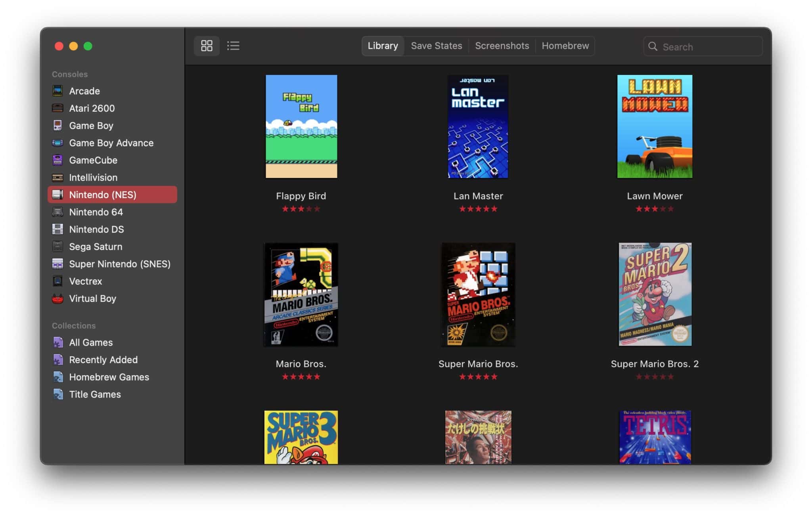Select the Virtual Boy console icon
Image resolution: width=812 pixels, height=518 pixels.
point(58,298)
